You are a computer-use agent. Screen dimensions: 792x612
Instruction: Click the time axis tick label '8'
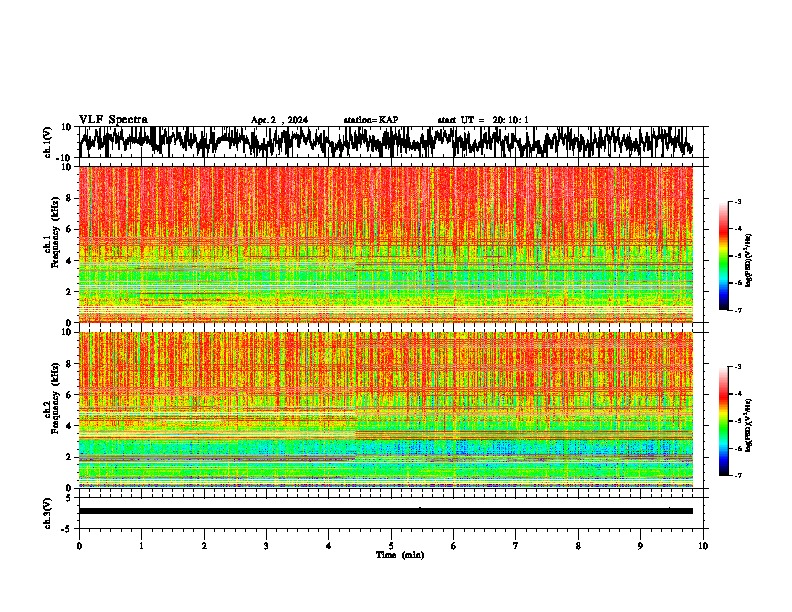pyautogui.click(x=578, y=546)
